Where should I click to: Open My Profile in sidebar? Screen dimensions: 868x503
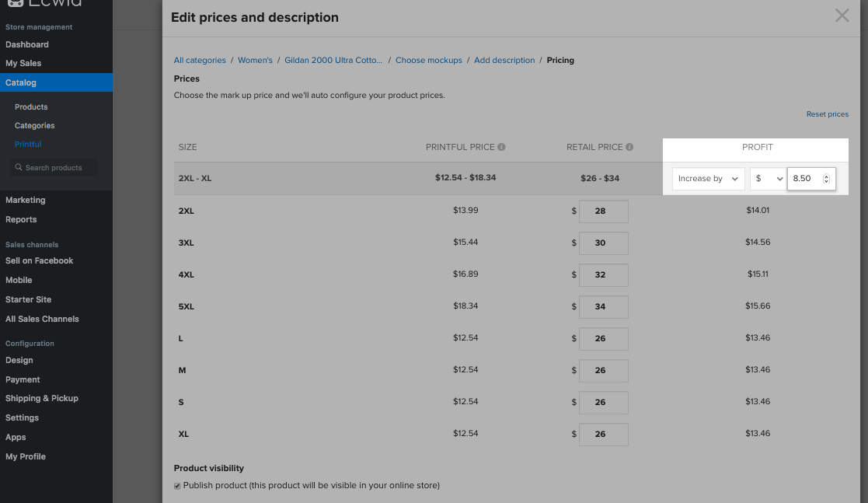26,456
